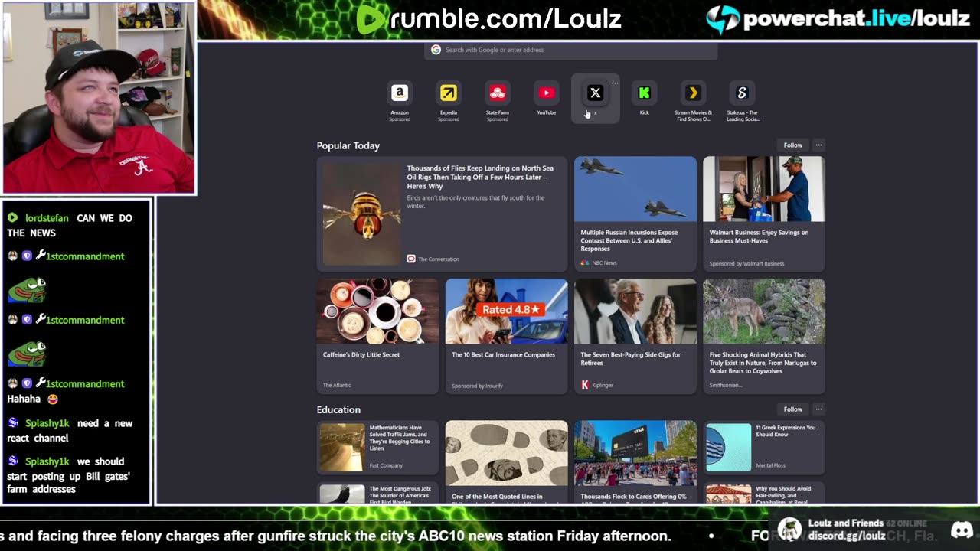Click the green Rumble icon beside lordstefan
Image resolution: width=980 pixels, height=551 pixels.
13,218
